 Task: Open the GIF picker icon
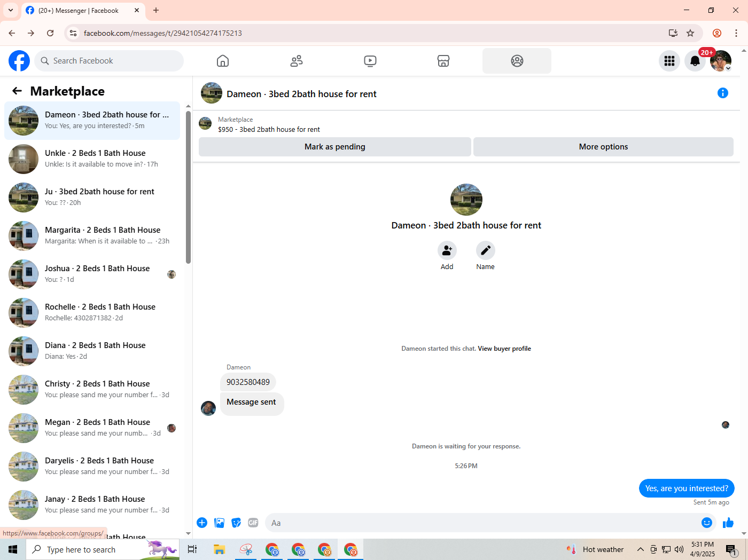point(253,523)
